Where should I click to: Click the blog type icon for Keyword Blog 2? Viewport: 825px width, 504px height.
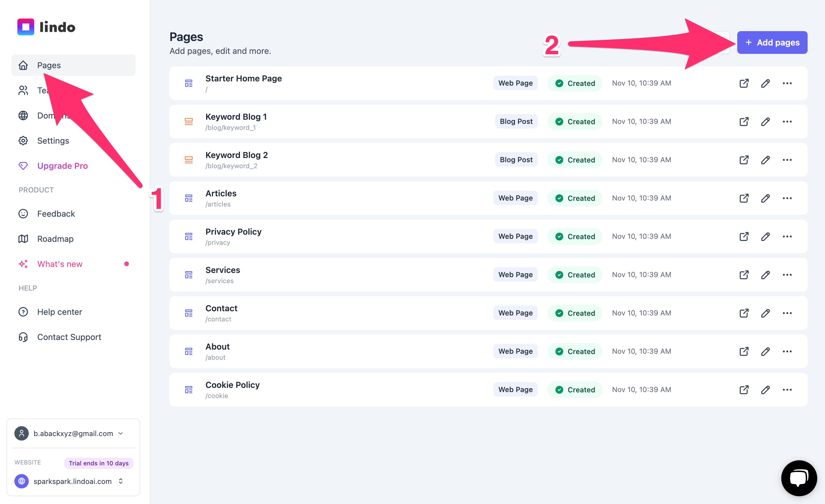pyautogui.click(x=189, y=160)
